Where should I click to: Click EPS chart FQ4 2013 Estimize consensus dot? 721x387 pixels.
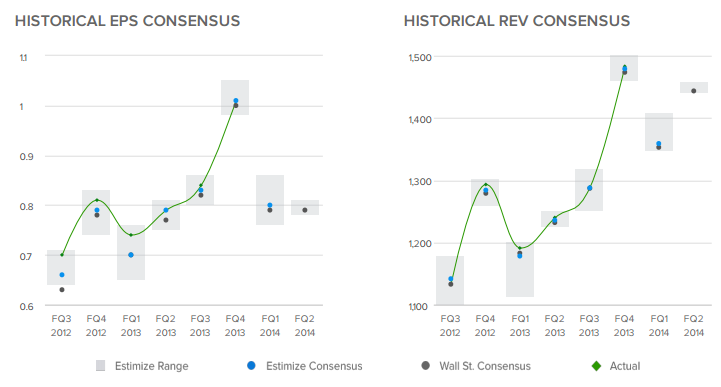236,101
